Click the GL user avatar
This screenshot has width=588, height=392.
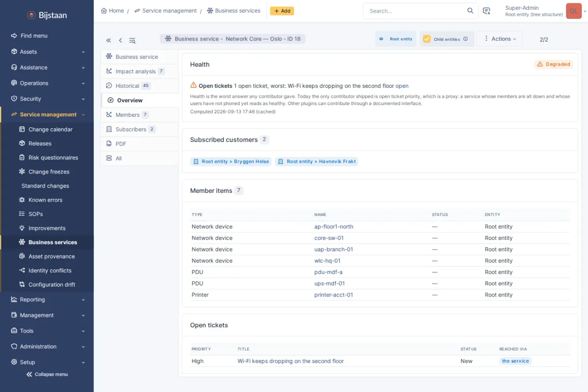574,11
